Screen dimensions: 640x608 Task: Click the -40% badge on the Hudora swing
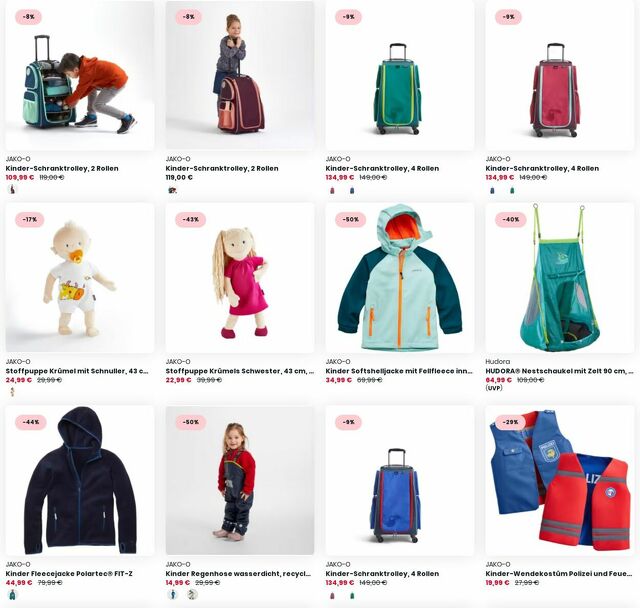(x=511, y=220)
